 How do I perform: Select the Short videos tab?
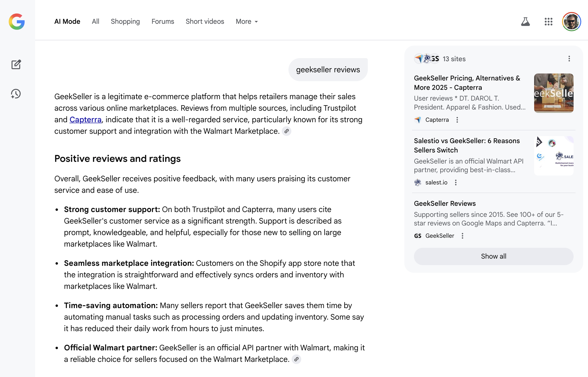[x=205, y=22]
